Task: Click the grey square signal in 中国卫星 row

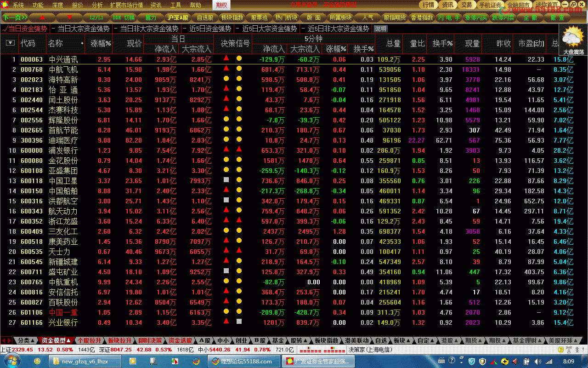Action: 226,180
